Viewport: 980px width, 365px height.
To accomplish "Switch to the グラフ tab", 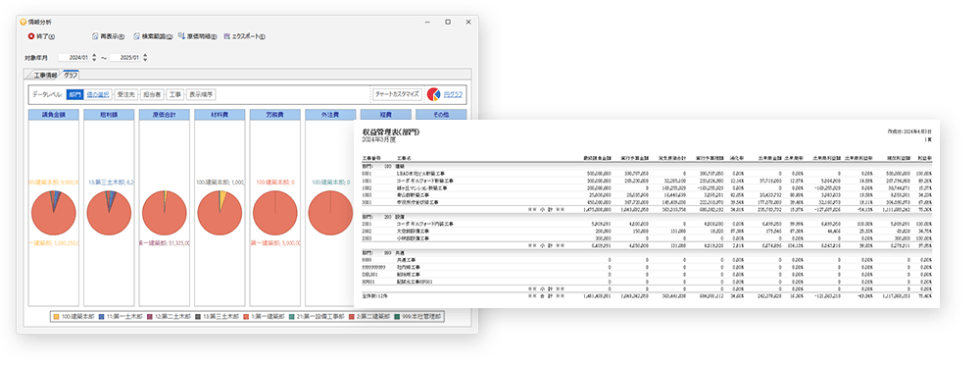I will tap(70, 76).
